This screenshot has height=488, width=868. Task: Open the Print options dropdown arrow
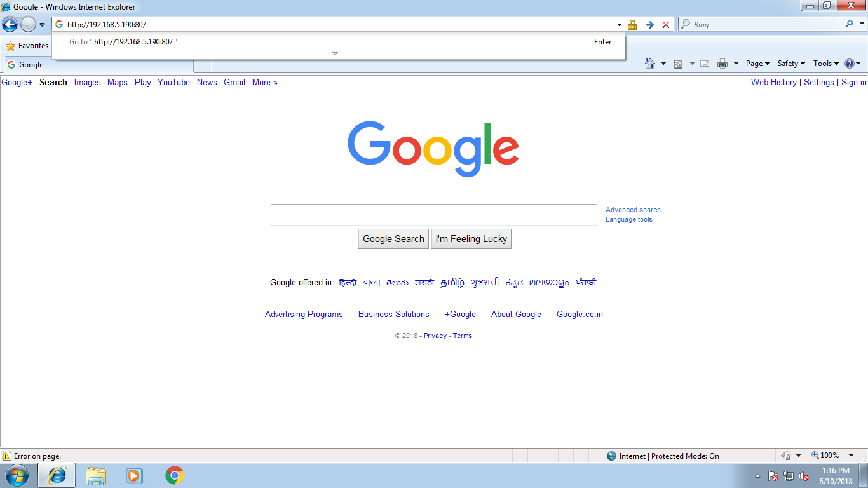click(x=736, y=64)
